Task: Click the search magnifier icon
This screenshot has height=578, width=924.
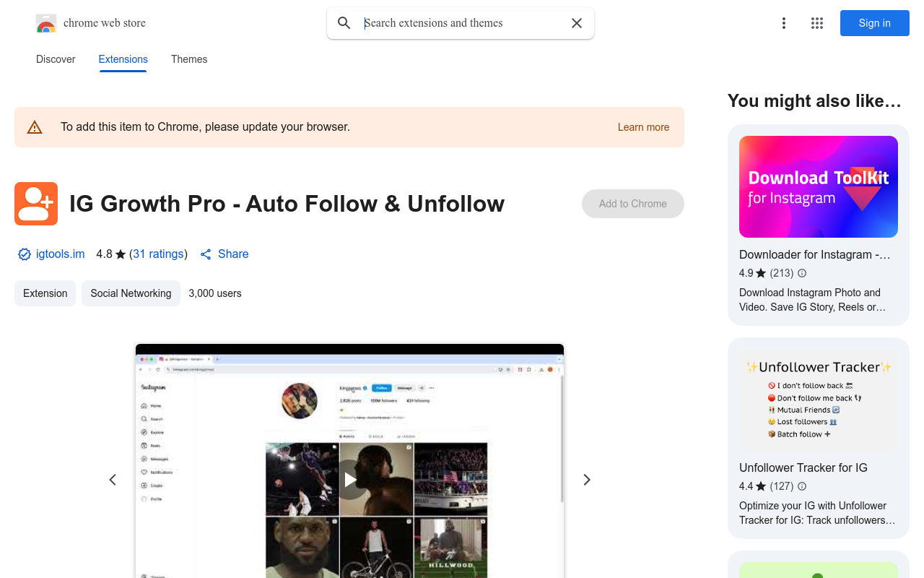Action: (x=344, y=23)
